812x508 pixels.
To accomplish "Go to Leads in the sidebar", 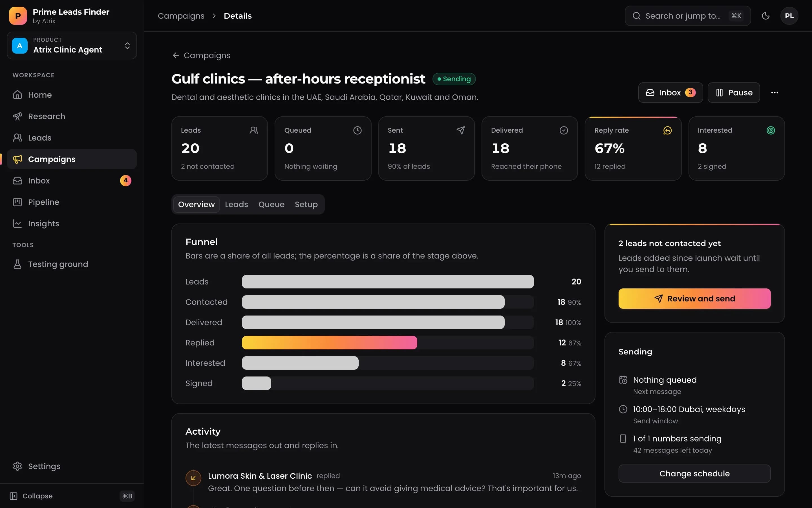I will 72,138.
